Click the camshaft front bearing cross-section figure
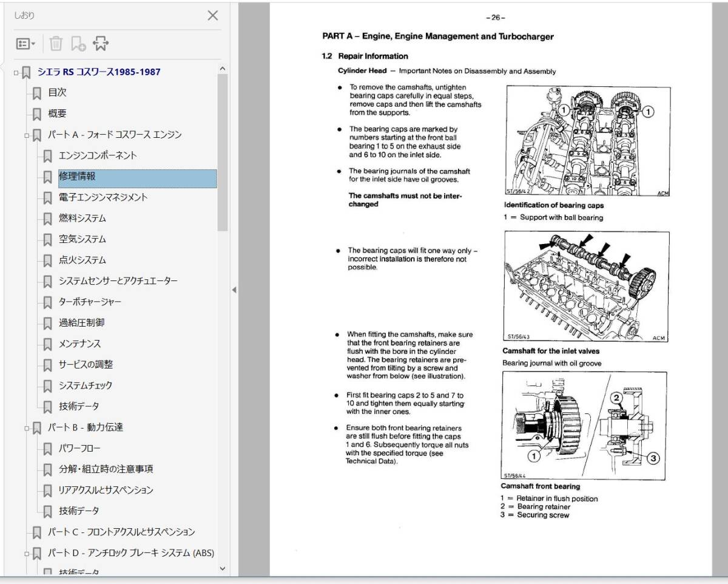728x584 pixels. (584, 426)
